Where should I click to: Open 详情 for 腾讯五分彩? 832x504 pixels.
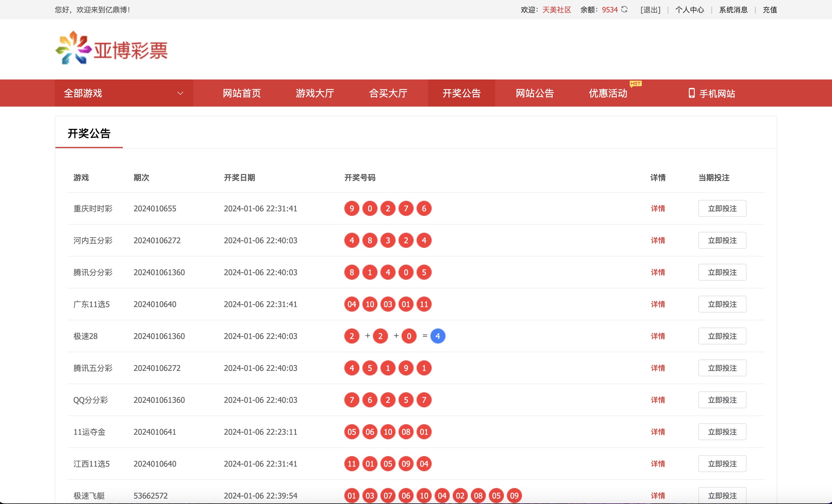658,368
